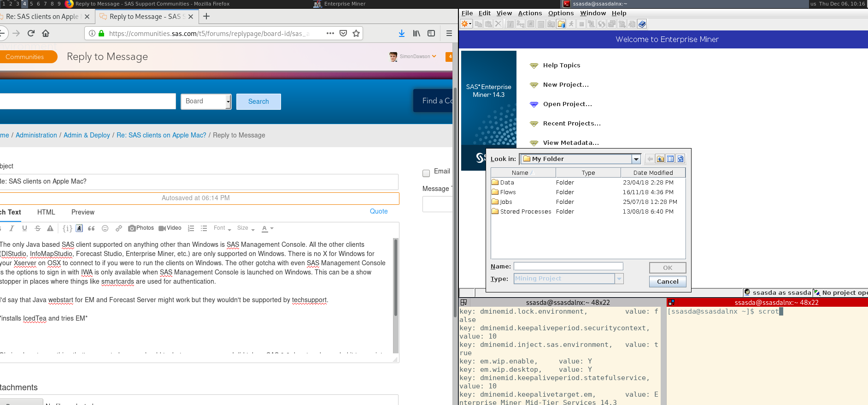Switch file dialog to details view
This screenshot has width=868, height=405.
(x=670, y=159)
